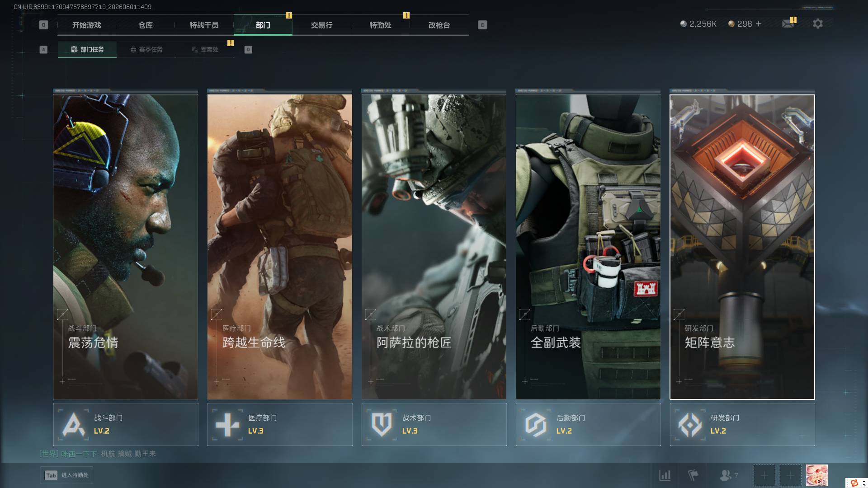
Task: Open the 军需处 sub-tab
Action: pyautogui.click(x=205, y=50)
